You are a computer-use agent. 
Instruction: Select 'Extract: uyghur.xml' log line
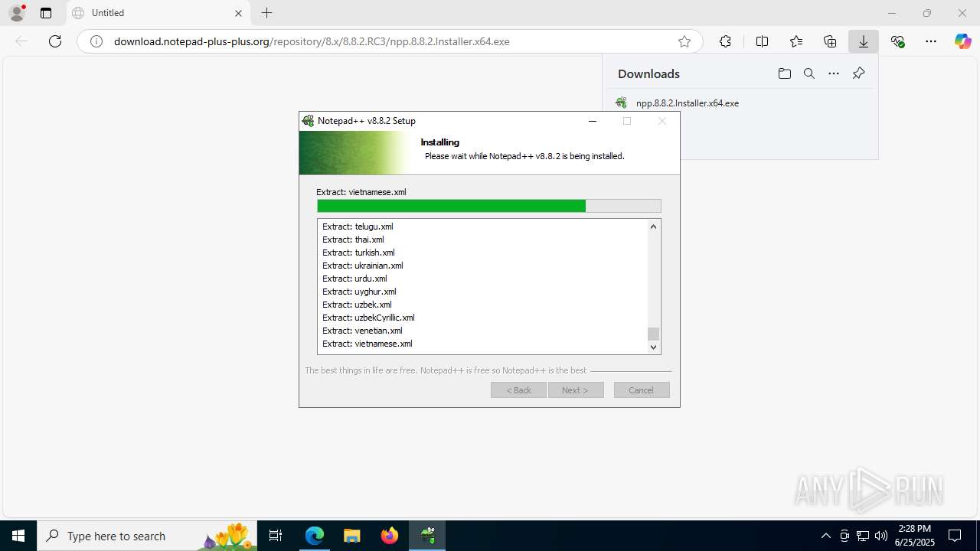click(359, 292)
